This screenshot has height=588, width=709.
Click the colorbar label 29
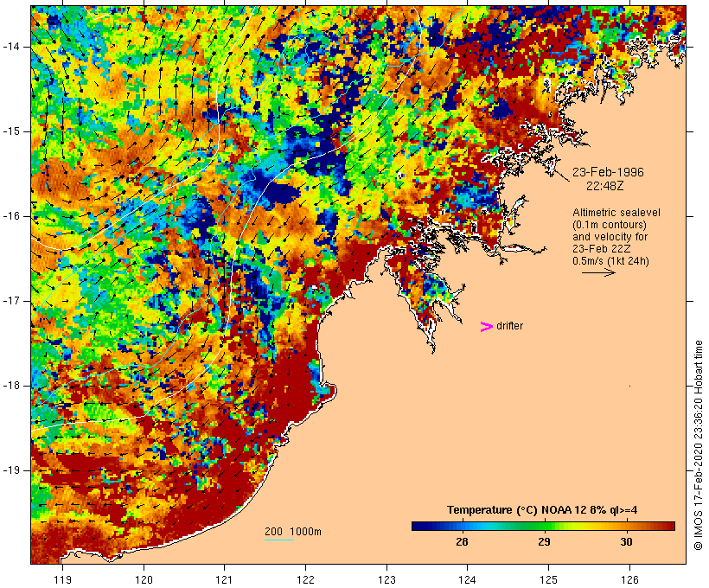coord(544,542)
